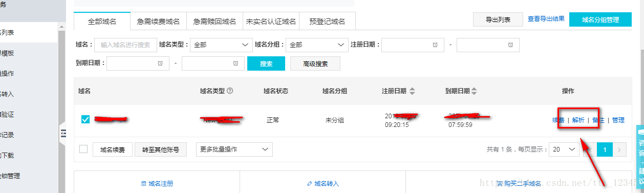The height and width of the screenshot is (193, 644).
Task: Open the 下载 item in left sidebar
Action: pyautogui.click(x=29, y=155)
